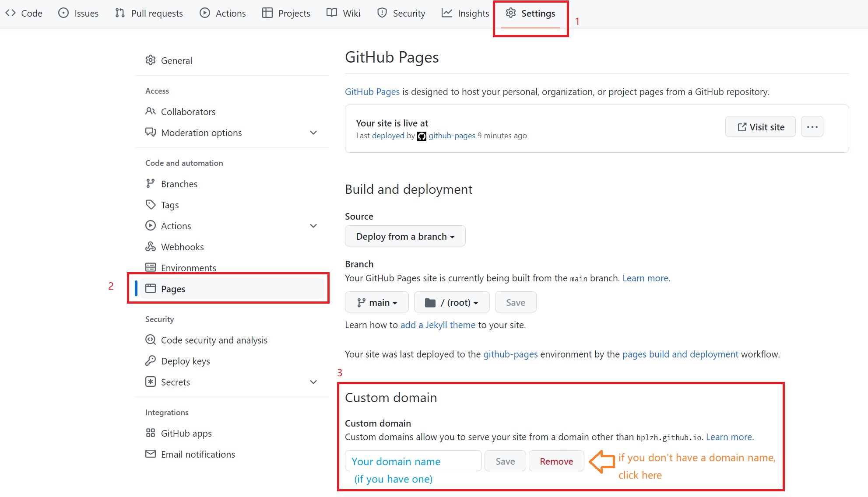Click the github-pages avatar icon
Viewport: 868px width, 497px height.
(x=422, y=136)
